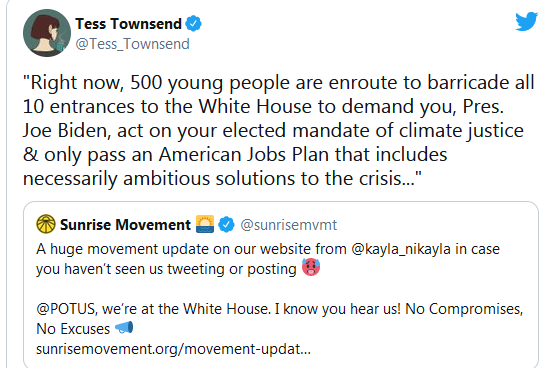This screenshot has width=550, height=368.
Task: Follow the @kayla_nikayla mention
Action: tap(401, 249)
